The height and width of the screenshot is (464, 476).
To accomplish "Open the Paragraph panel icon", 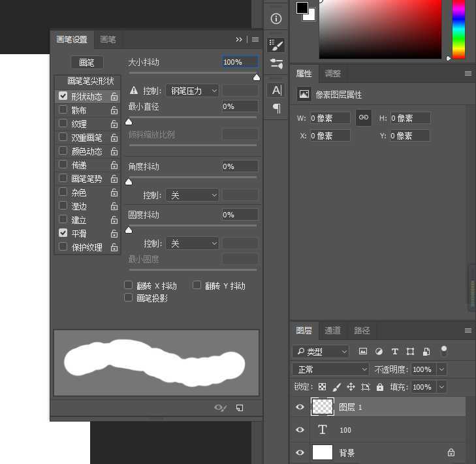I will [x=276, y=108].
